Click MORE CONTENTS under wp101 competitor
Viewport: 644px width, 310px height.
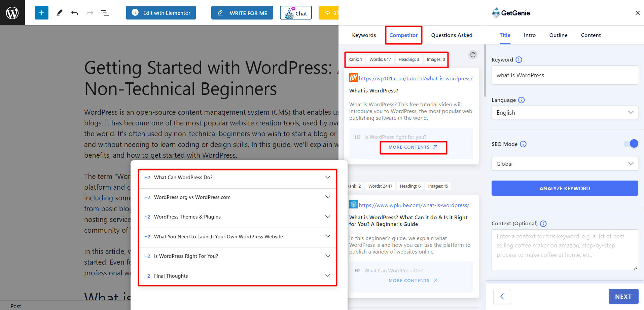click(413, 147)
